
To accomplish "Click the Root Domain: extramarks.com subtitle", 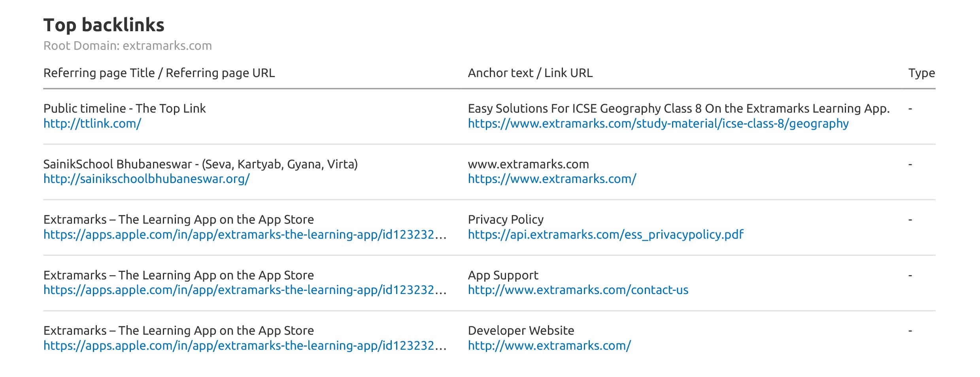I will [127, 46].
